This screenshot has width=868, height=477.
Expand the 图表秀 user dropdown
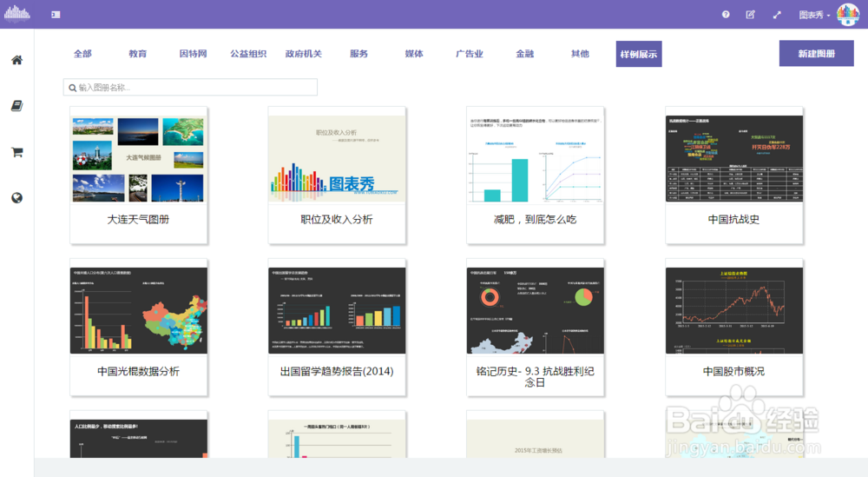pos(814,15)
